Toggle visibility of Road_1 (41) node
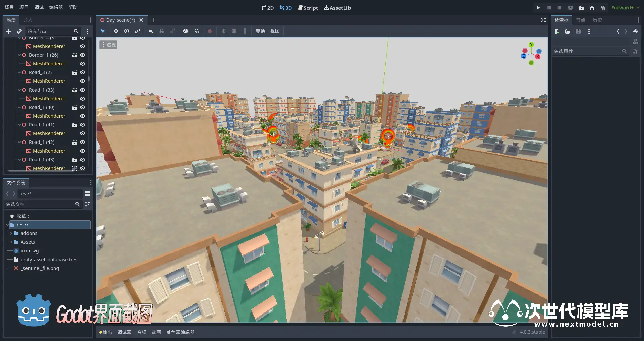The height and width of the screenshot is (341, 644). [x=83, y=125]
